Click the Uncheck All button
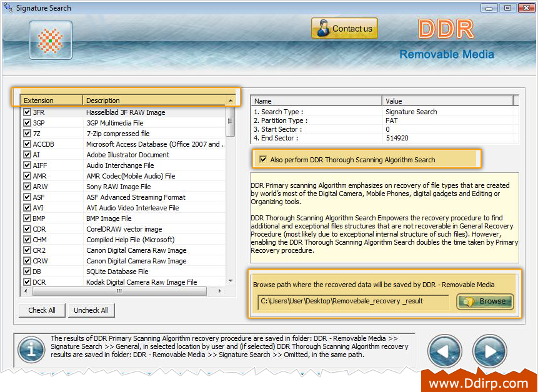The image size is (538, 392). point(91,310)
